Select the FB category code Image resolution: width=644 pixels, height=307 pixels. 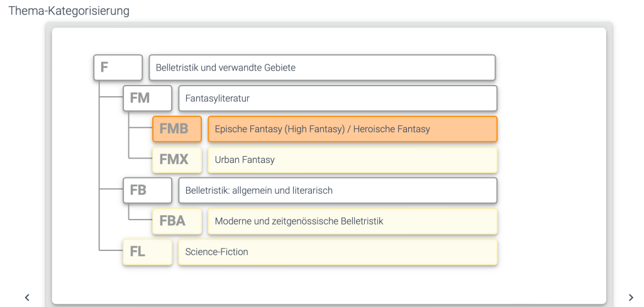tap(147, 190)
